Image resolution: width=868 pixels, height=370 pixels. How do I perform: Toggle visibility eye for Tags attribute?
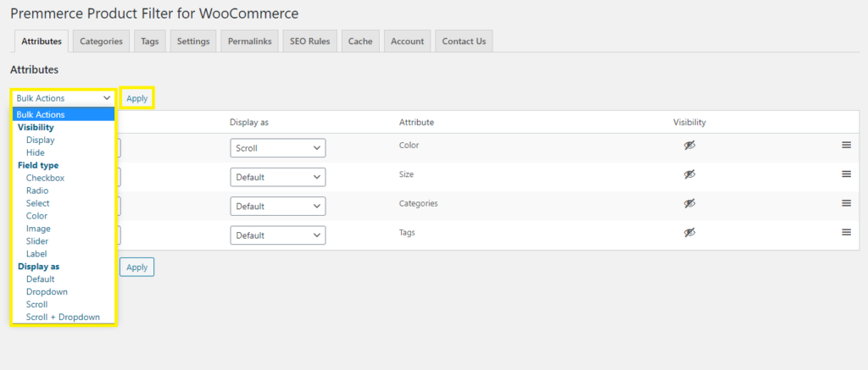689,232
